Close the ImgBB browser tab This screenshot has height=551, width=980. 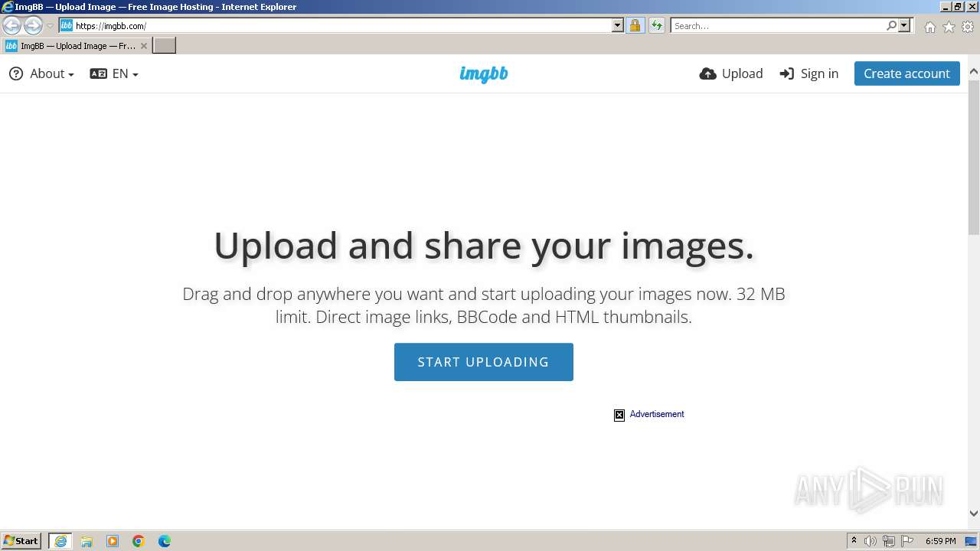tap(144, 46)
